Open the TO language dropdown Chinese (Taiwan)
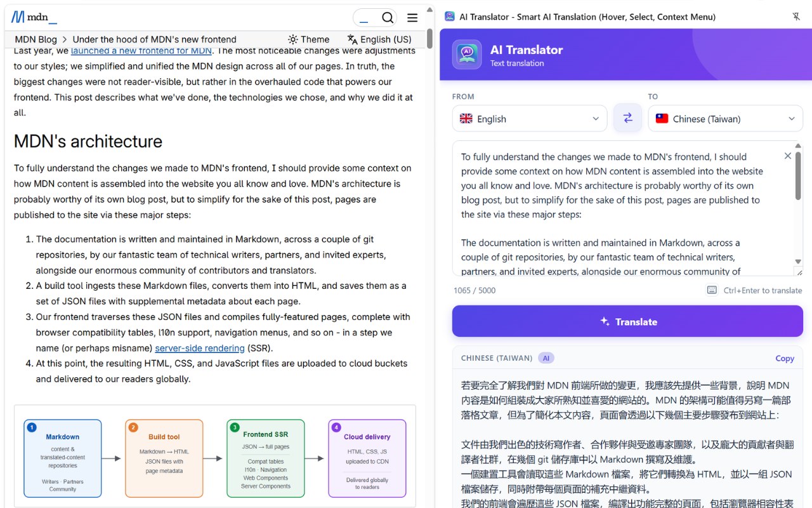The height and width of the screenshot is (508, 812). tap(726, 119)
